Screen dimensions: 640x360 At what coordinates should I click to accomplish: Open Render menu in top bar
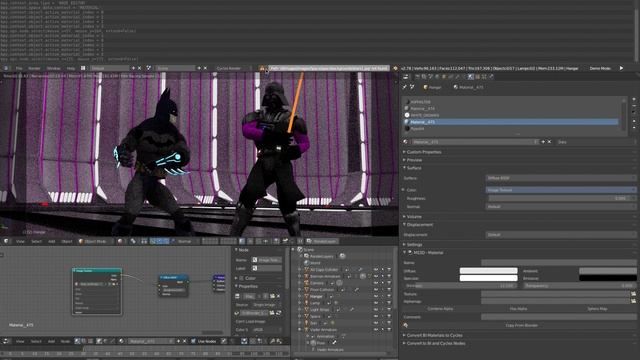(34, 68)
